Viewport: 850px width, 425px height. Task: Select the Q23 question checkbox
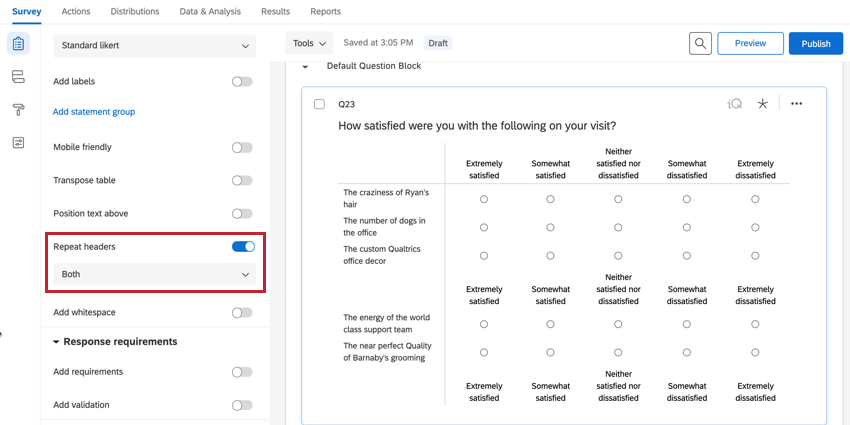319,104
